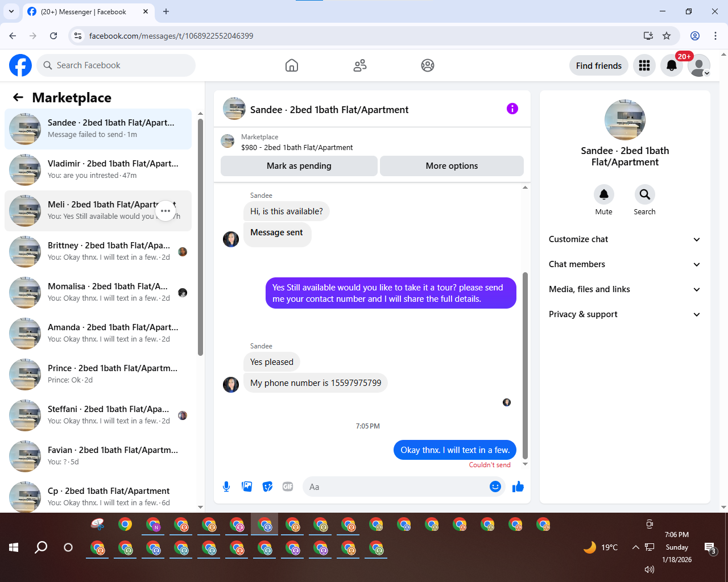Open the Prince conversation

click(98, 375)
